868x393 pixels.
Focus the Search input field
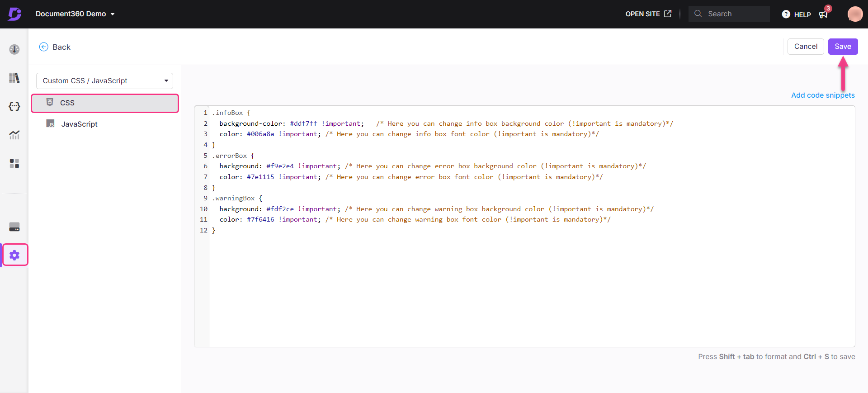click(729, 14)
